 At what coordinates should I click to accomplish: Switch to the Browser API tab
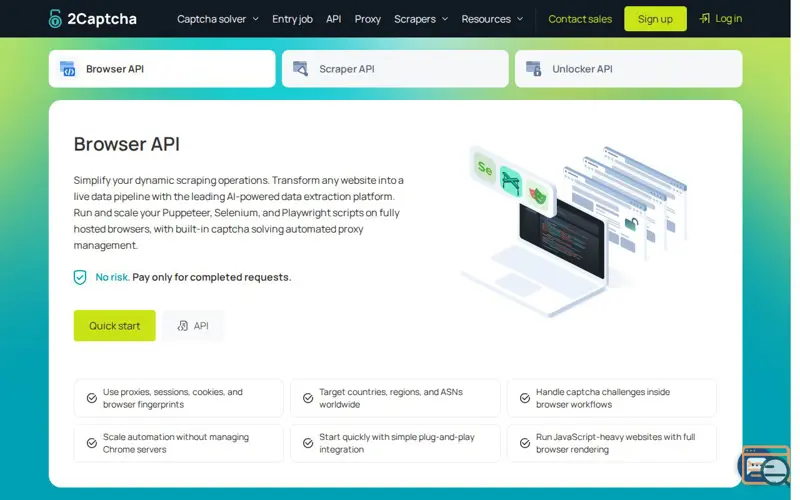(x=162, y=69)
